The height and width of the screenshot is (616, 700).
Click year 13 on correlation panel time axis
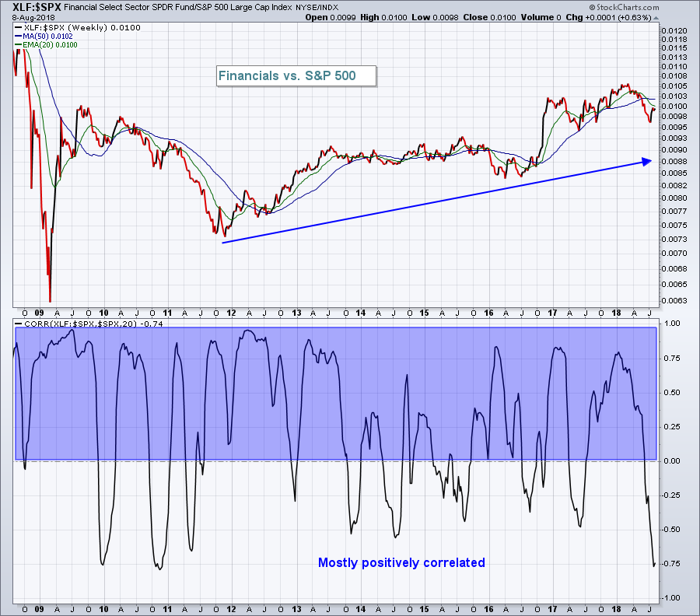click(x=296, y=609)
